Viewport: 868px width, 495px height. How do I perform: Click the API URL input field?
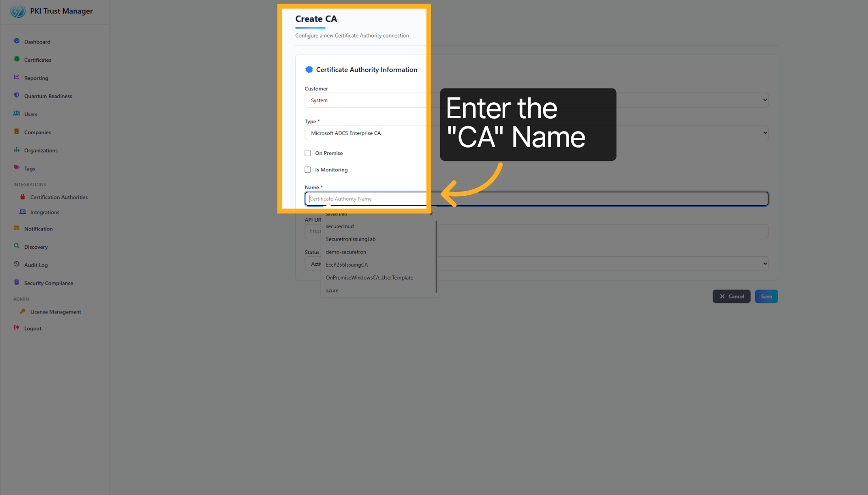point(536,231)
